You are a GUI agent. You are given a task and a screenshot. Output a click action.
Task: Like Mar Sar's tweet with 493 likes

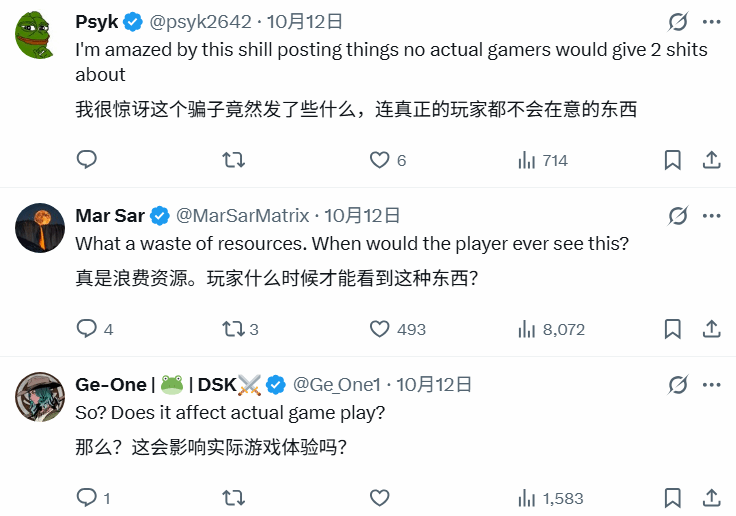point(380,329)
